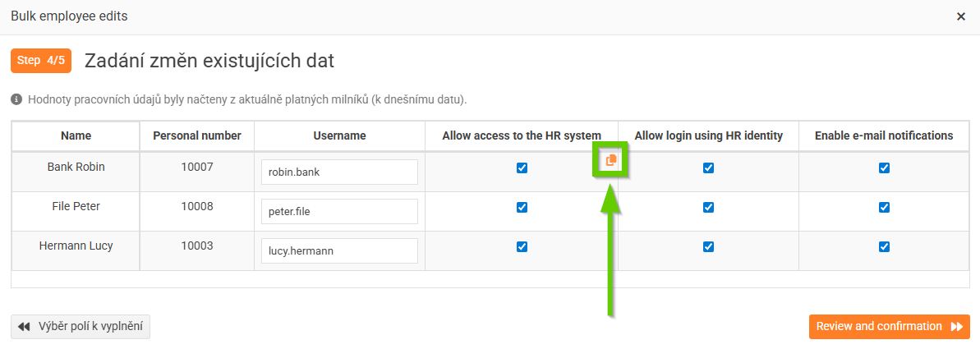980x349 pixels.
Task: Toggle HR identity login for Bank Robin
Action: (708, 168)
